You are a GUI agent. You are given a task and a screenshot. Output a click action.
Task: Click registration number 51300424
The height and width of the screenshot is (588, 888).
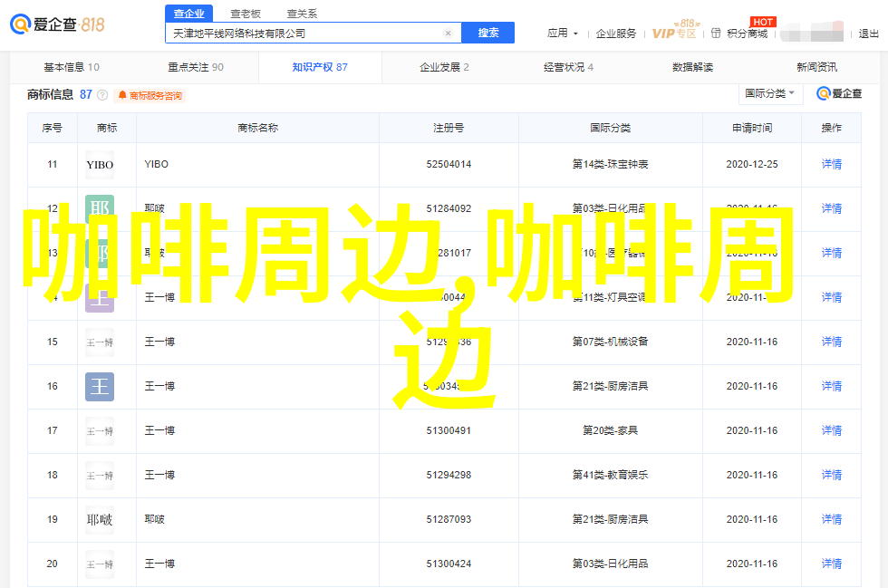pyautogui.click(x=449, y=564)
